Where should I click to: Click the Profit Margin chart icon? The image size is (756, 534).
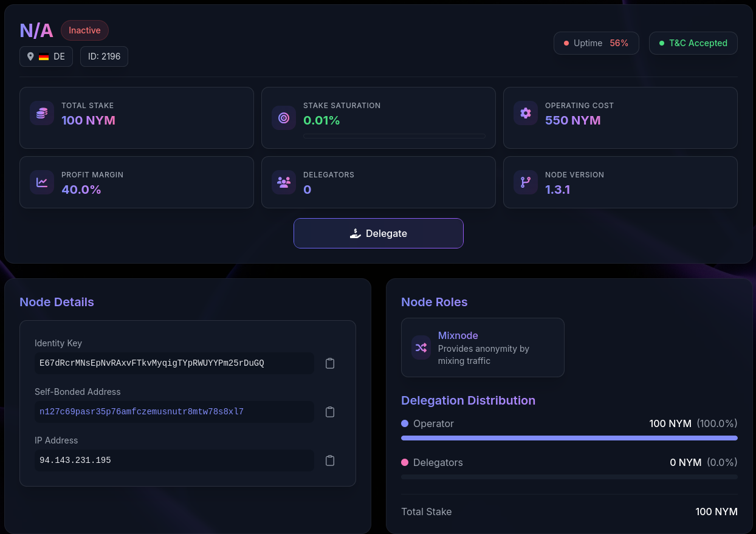tap(42, 182)
